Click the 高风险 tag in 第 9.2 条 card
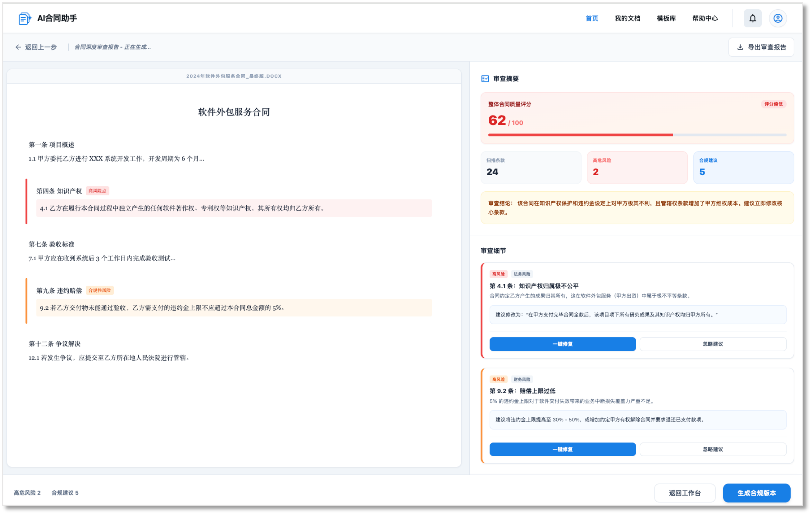The height and width of the screenshot is (515, 812). [x=498, y=380]
